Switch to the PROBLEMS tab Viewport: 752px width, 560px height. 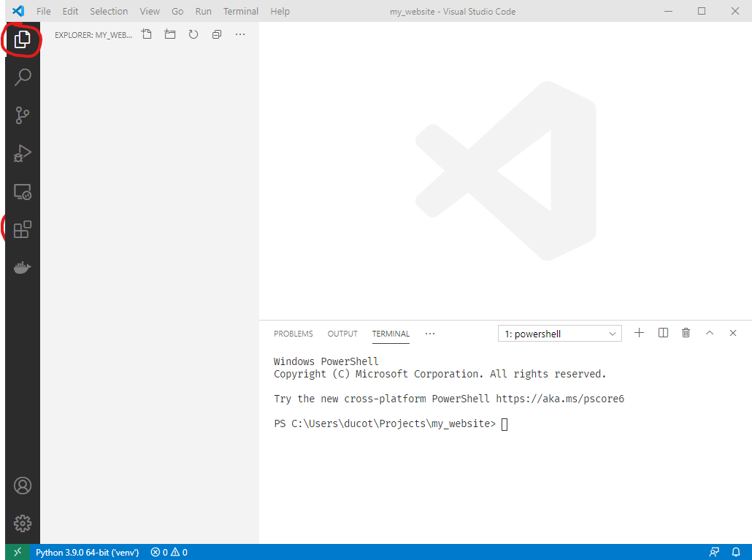click(x=293, y=334)
